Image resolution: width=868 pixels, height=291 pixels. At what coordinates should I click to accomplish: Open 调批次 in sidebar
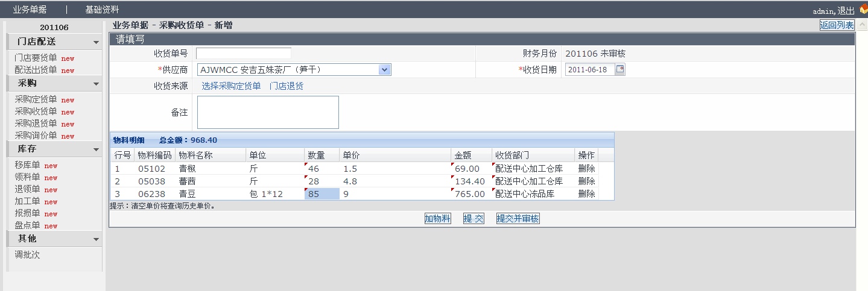27,255
